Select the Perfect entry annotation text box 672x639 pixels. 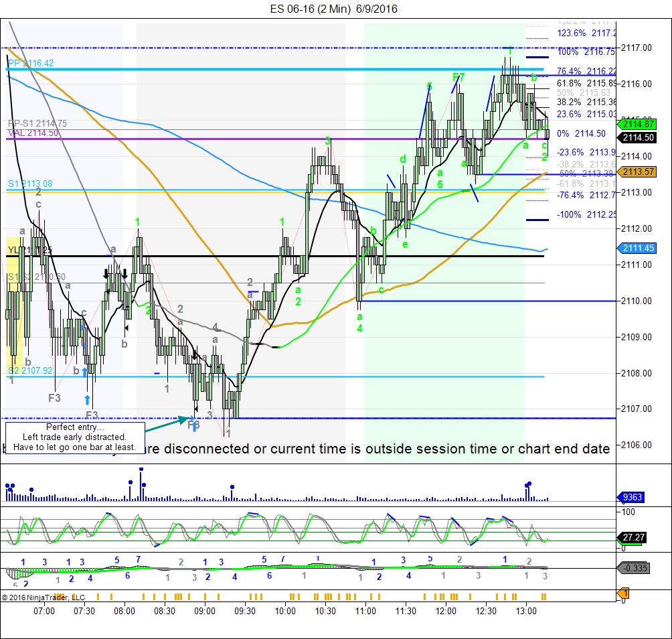[75, 437]
